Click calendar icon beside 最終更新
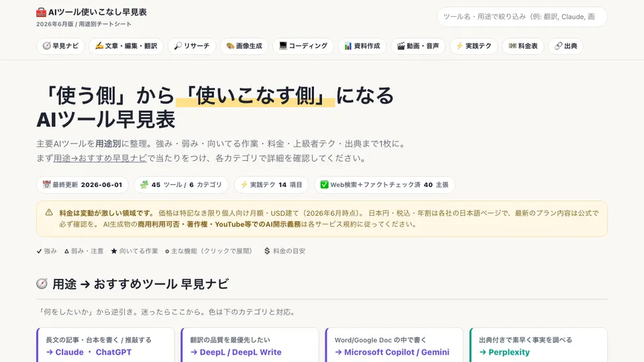The image size is (644, 362). pos(47,185)
